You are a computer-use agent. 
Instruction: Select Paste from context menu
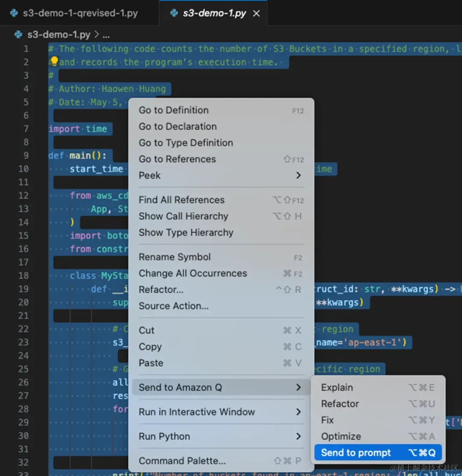coord(221,363)
